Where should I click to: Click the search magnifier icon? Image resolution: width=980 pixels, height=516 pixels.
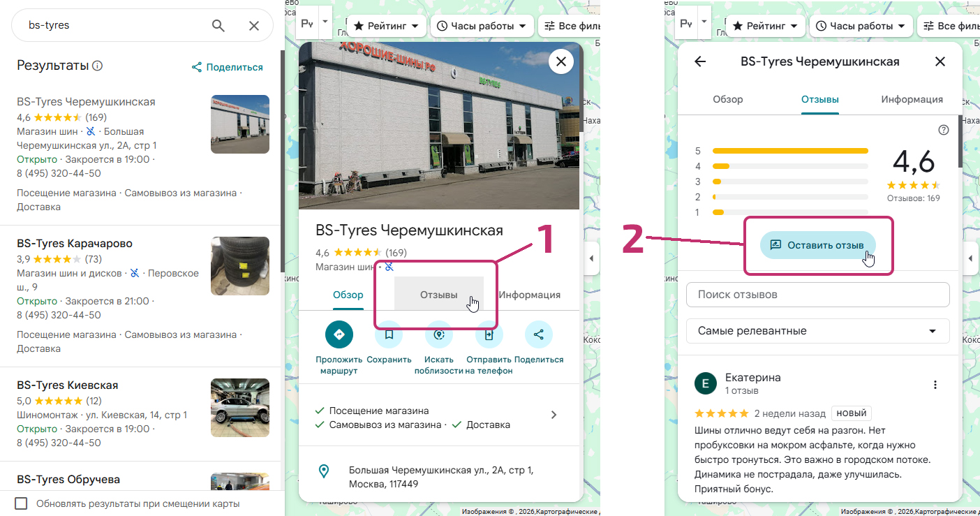[218, 26]
